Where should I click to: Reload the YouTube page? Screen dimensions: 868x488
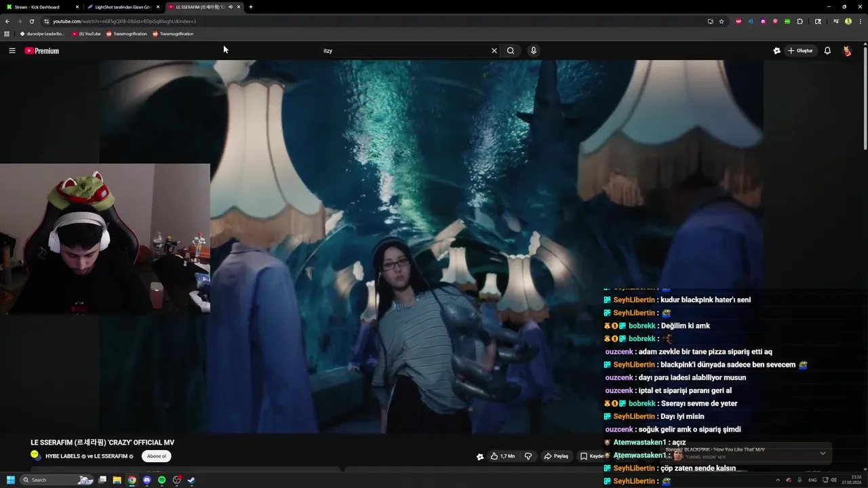pyautogui.click(x=31, y=21)
